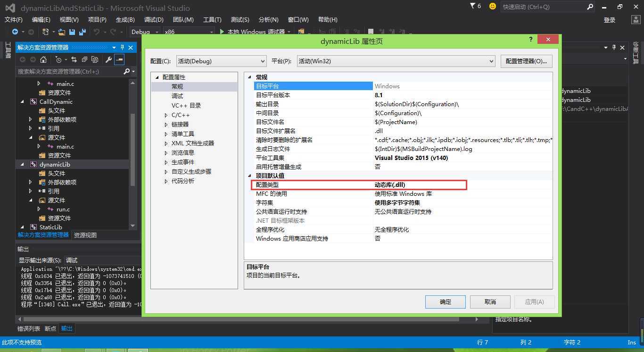This screenshot has height=352, width=644.
Task: Click the 登录 sign-in link
Action: [610, 20]
